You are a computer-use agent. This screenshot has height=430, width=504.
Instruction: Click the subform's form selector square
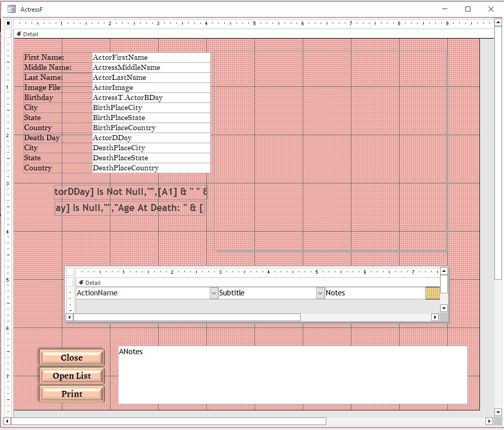pos(70,271)
